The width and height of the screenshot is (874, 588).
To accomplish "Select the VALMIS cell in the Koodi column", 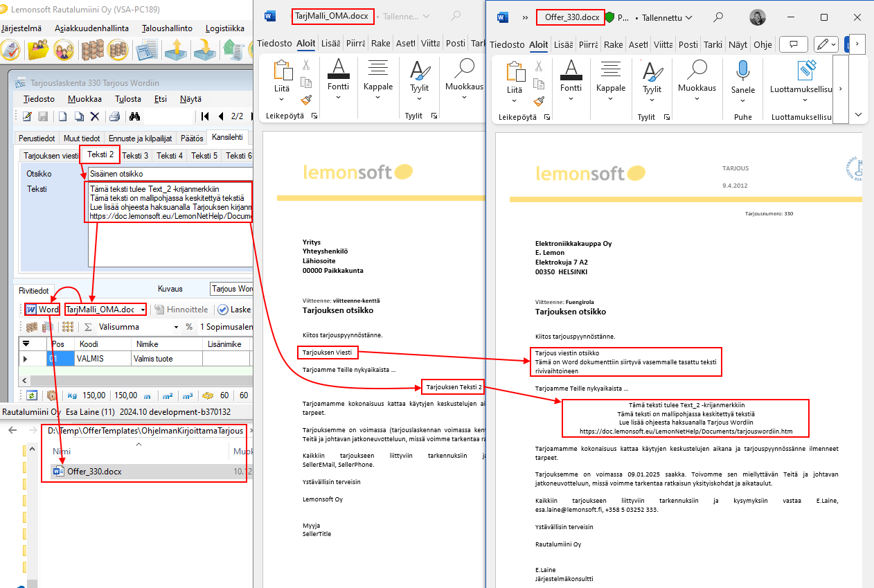I will [x=102, y=359].
